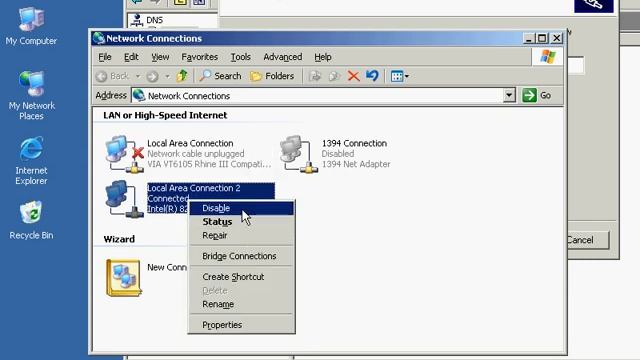Select the 1394 Connection icon

click(299, 154)
